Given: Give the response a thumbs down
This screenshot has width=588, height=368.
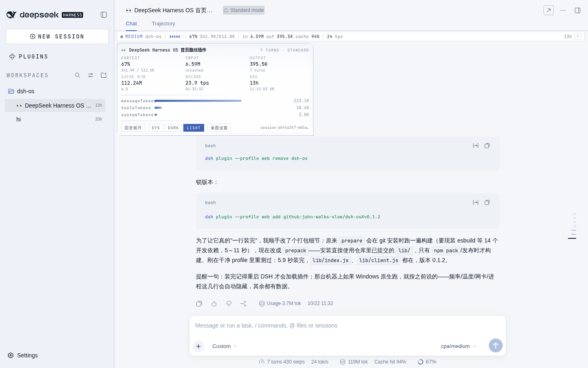Looking at the screenshot, I should point(229,303).
